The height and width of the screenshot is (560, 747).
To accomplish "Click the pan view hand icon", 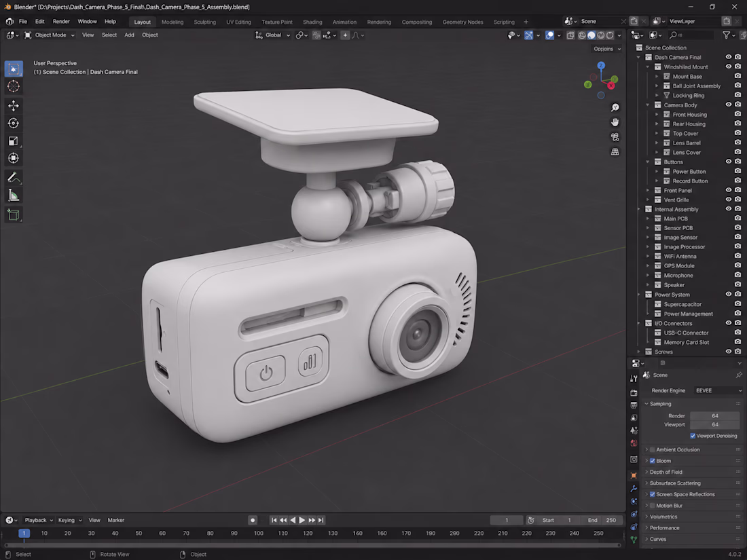I will [615, 122].
